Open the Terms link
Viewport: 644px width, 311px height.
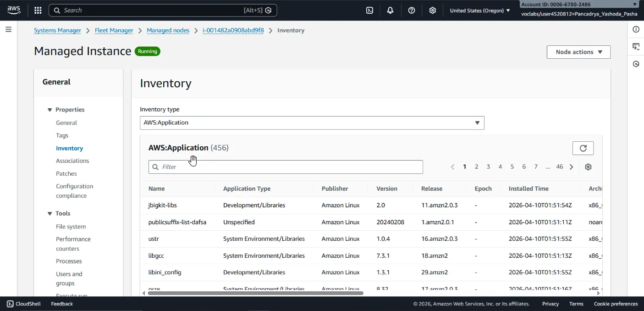click(576, 304)
